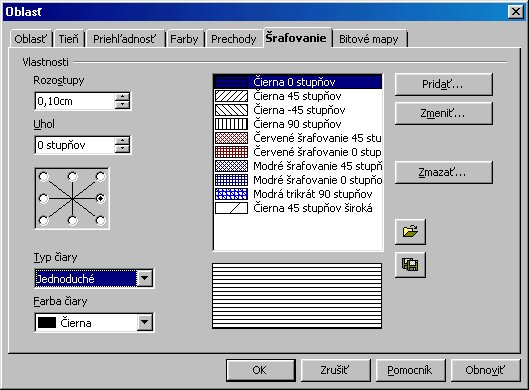Select Modrá trikrát 90 stupňov entry

(x=298, y=194)
